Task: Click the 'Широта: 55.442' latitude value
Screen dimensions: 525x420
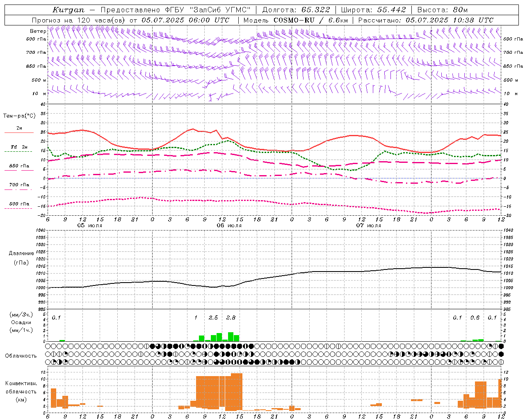Action: pyautogui.click(x=374, y=10)
